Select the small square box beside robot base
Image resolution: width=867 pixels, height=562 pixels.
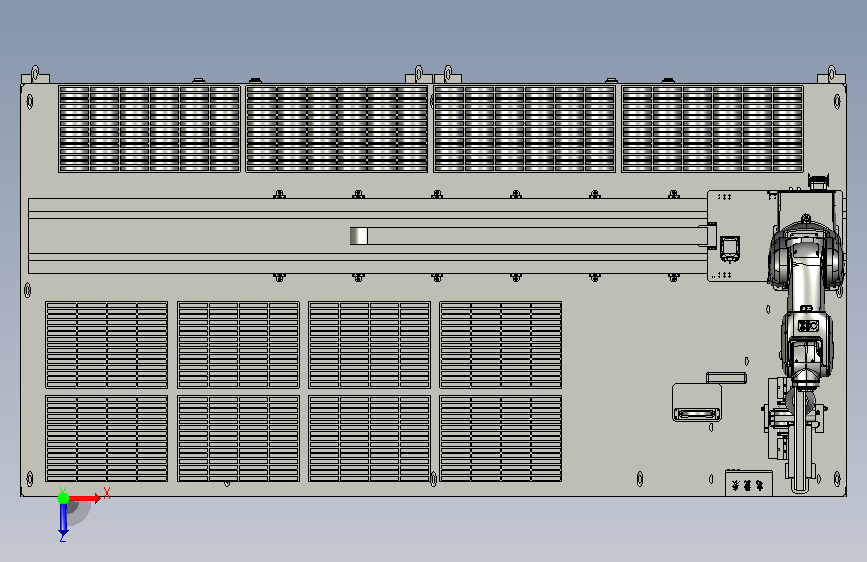[x=729, y=249]
